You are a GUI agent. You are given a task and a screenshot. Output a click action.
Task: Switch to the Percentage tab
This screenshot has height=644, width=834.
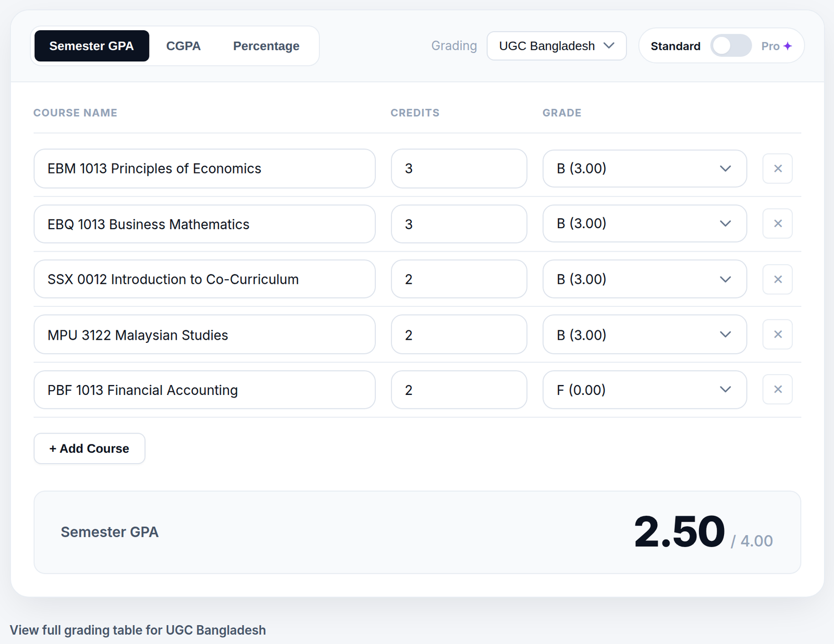click(x=266, y=46)
